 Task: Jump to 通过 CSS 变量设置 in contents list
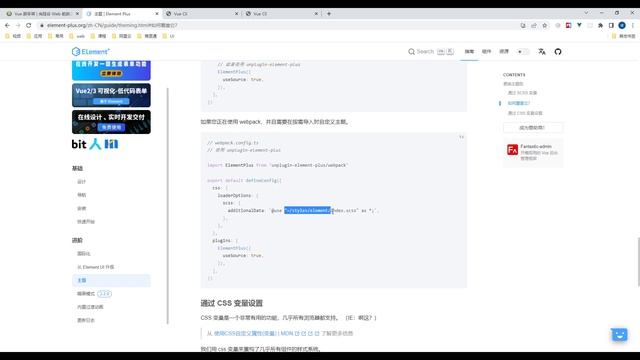coord(525,113)
